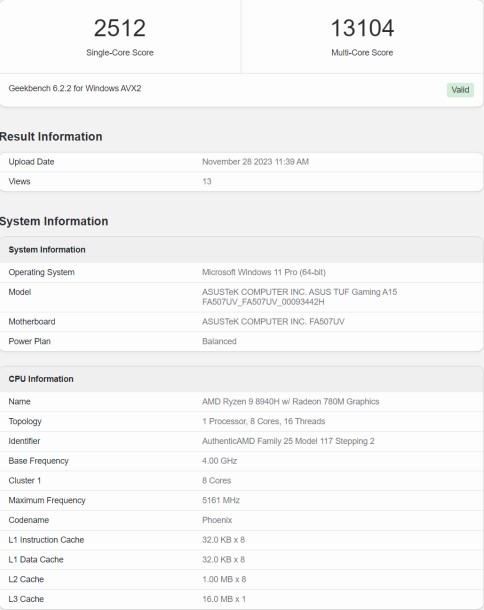Click the CPU Information table header
The height and width of the screenshot is (610, 484).
[x=241, y=379]
